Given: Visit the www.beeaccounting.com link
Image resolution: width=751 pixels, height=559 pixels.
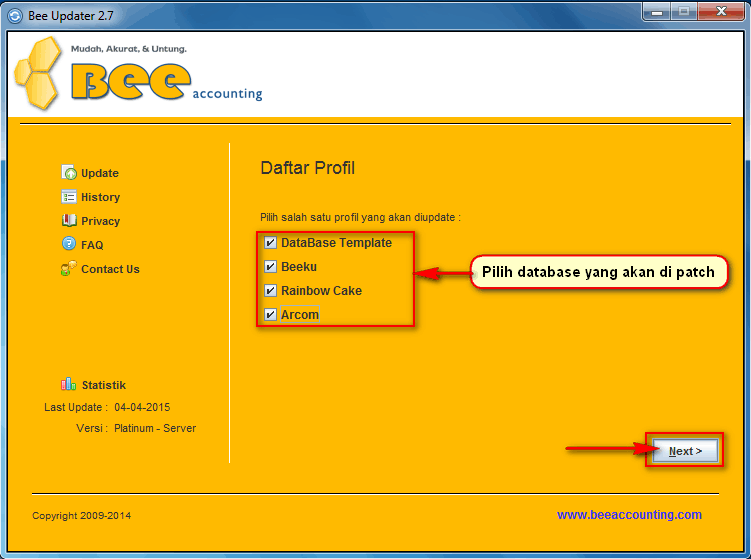Looking at the screenshot, I should (629, 515).
